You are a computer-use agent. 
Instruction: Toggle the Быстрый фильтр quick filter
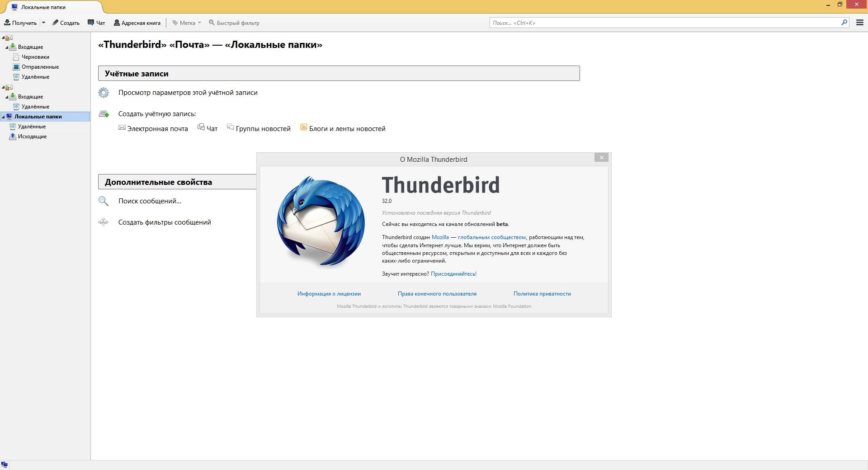pos(234,23)
